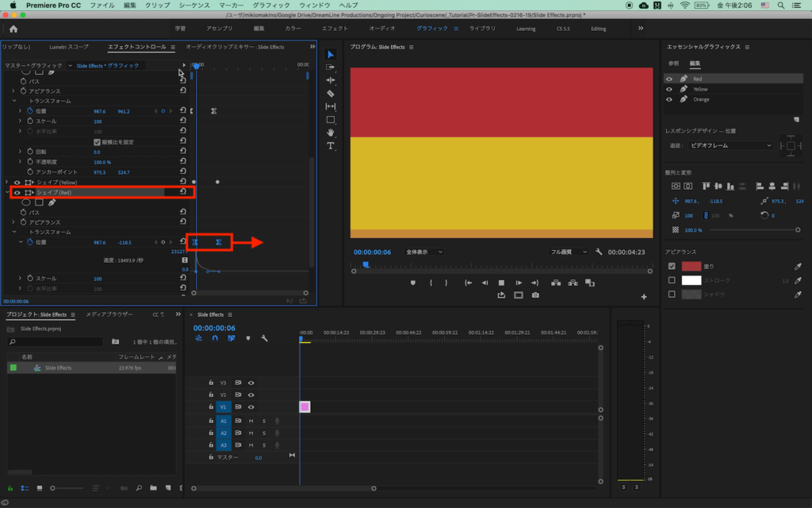Screen dimensions: 812x508
Task: Select the Razor tool
Action: point(331,94)
